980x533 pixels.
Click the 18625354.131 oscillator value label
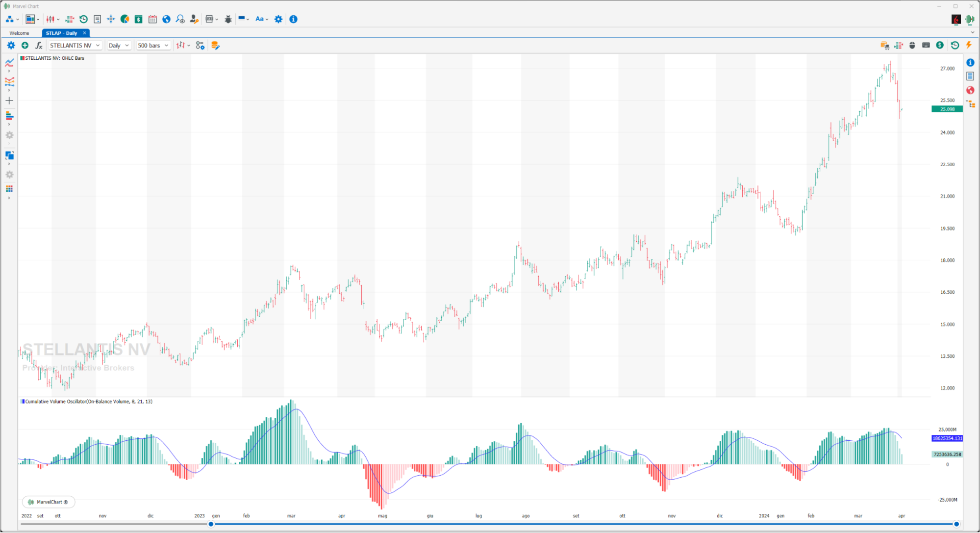click(947, 438)
